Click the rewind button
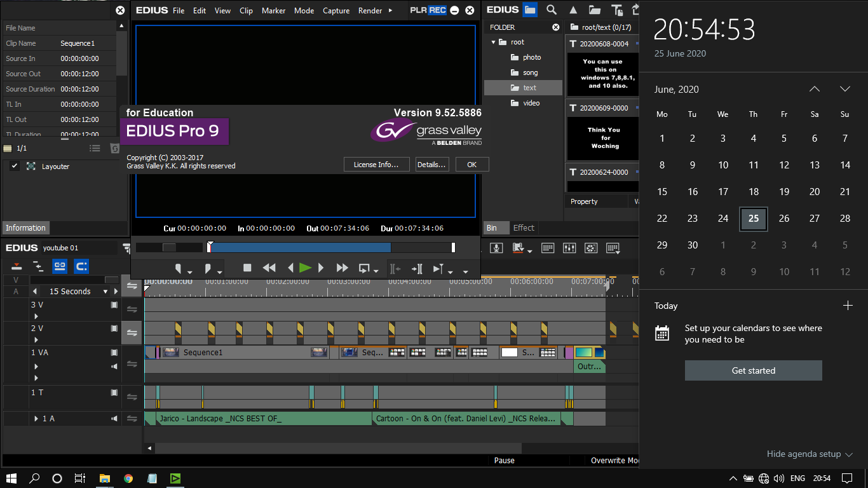This screenshot has height=488, width=868. click(x=269, y=268)
